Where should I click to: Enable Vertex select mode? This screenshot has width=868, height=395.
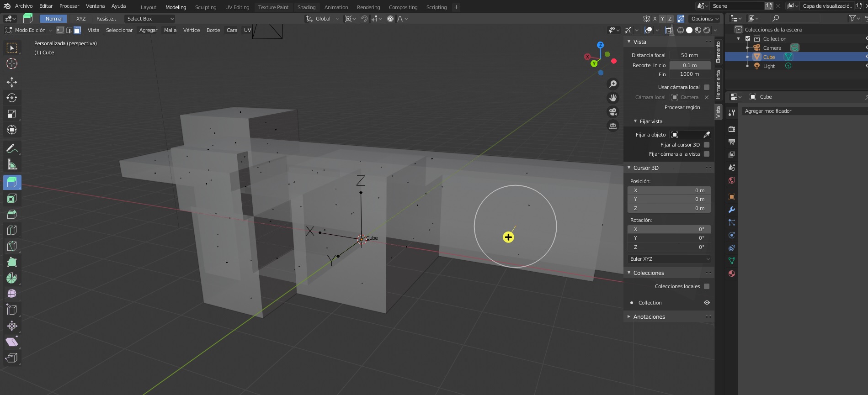pyautogui.click(x=60, y=30)
